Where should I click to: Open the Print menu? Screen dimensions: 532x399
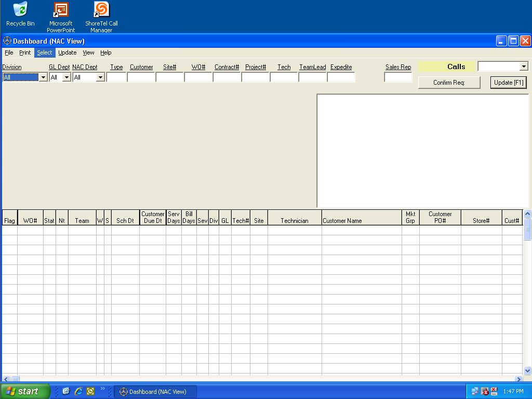click(25, 52)
